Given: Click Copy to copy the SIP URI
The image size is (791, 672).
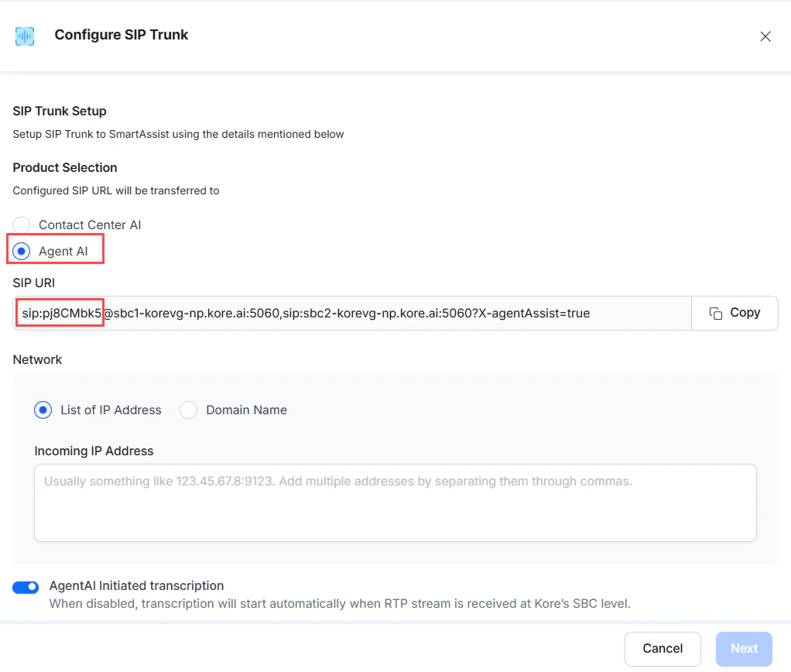Looking at the screenshot, I should 734,312.
